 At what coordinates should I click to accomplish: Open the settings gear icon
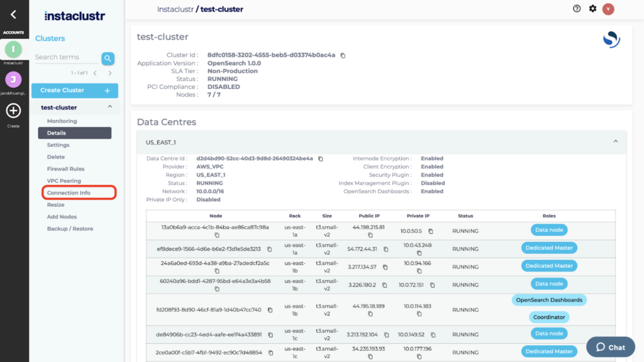(x=592, y=9)
